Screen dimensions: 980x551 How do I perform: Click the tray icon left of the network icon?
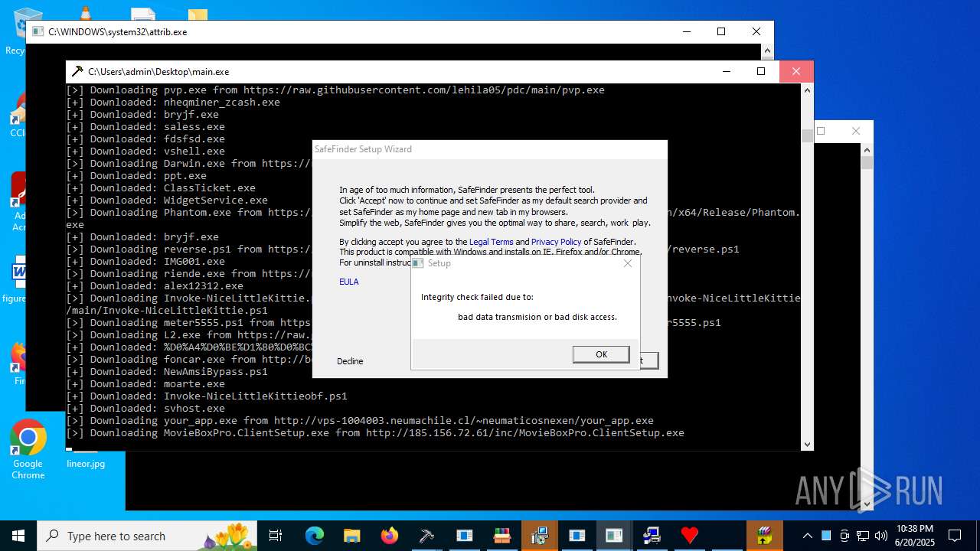844,536
